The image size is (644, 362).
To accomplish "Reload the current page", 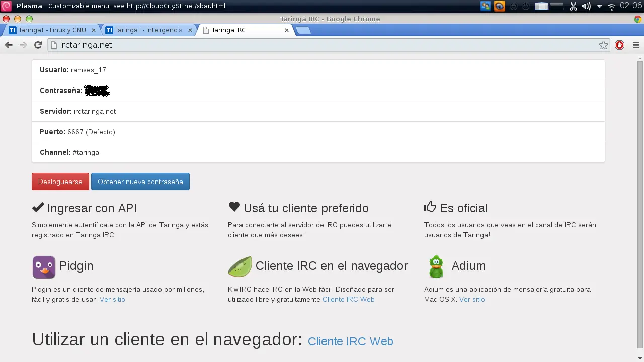I will [38, 45].
